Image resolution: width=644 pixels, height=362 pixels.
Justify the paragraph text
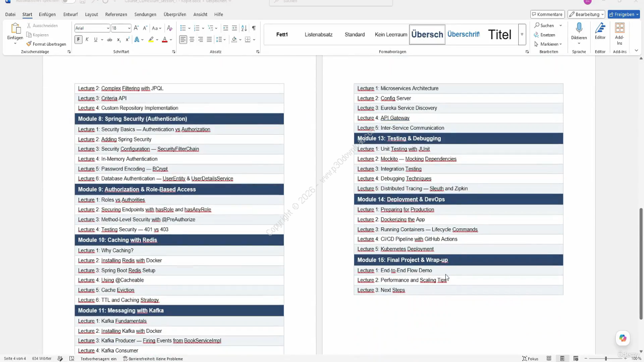coord(209,40)
